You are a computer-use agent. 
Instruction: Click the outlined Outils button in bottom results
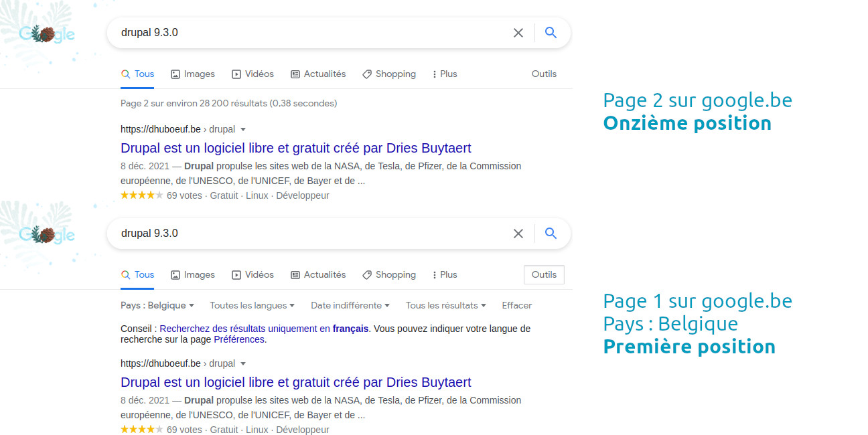[x=544, y=275]
